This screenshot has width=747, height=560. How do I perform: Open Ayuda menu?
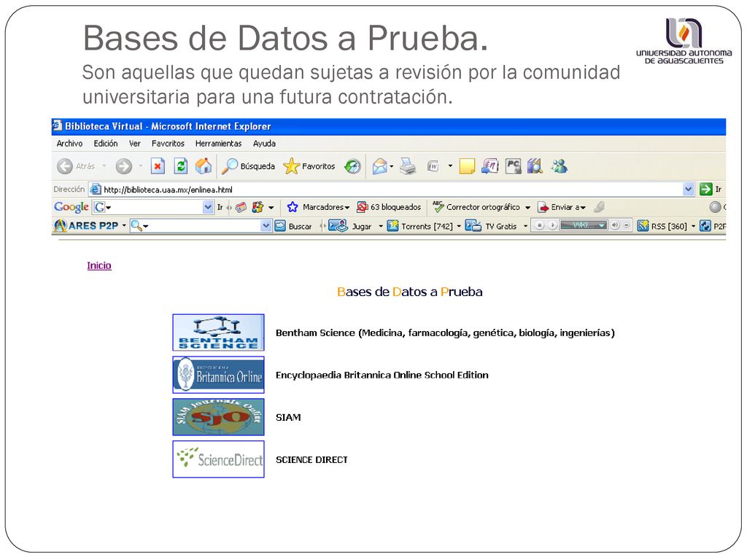(x=264, y=144)
